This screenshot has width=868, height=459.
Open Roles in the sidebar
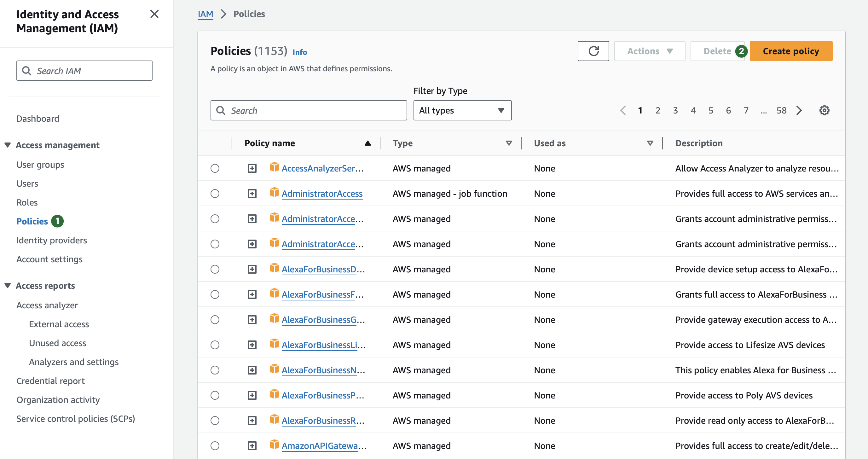27,202
